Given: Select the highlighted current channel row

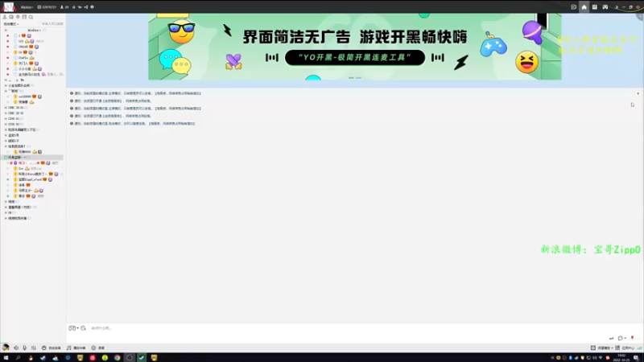Looking at the screenshot, I should click(x=32, y=157).
